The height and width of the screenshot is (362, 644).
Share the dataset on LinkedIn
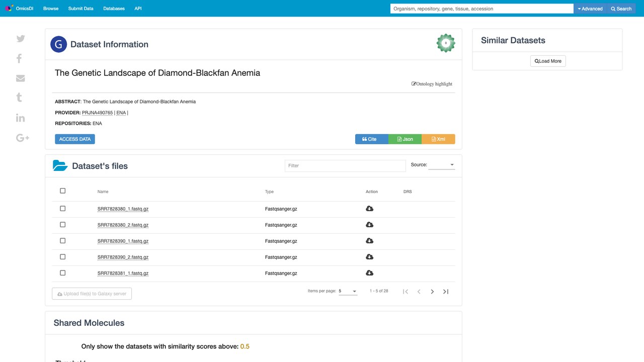click(x=20, y=118)
